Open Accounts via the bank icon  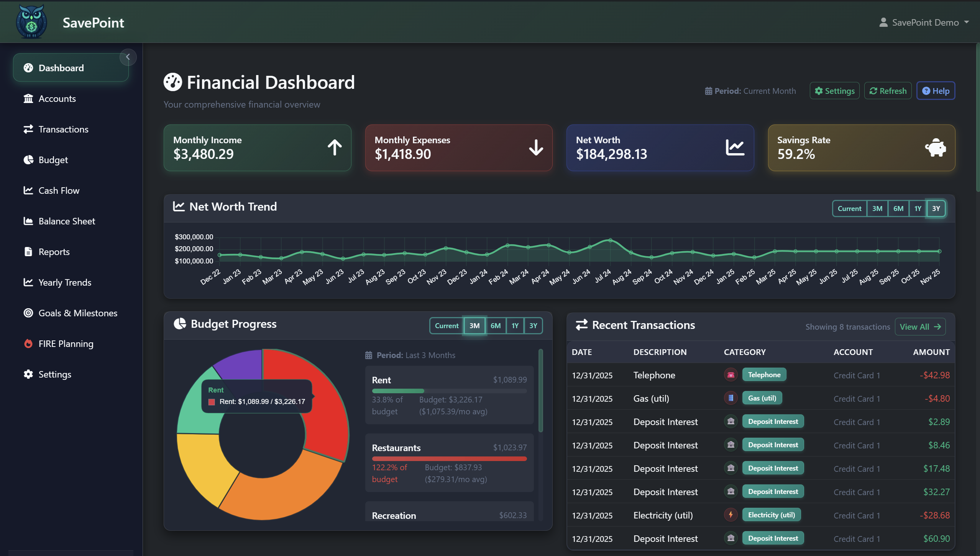click(28, 98)
